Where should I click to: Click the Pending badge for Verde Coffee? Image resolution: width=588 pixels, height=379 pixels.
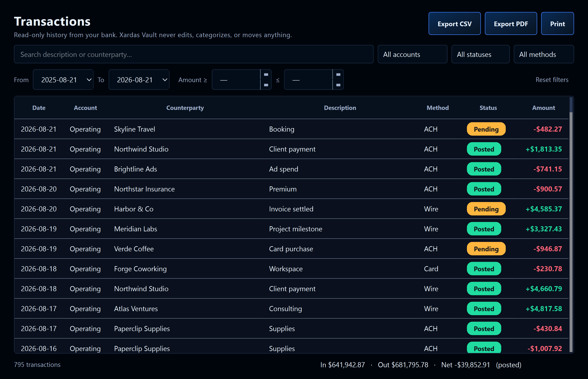pos(486,249)
